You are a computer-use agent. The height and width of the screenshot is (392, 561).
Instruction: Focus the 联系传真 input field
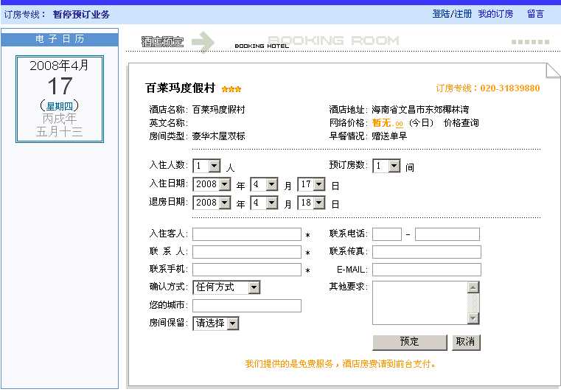pyautogui.click(x=427, y=252)
